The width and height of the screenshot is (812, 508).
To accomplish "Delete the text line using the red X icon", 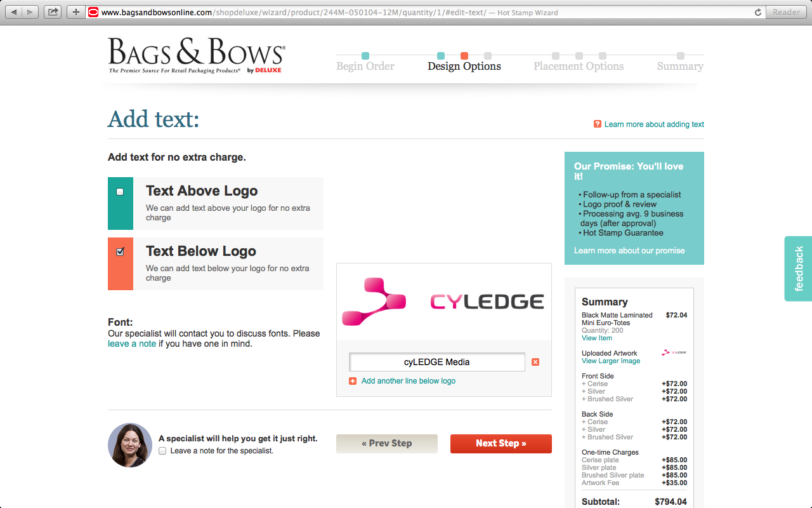I will click(535, 361).
